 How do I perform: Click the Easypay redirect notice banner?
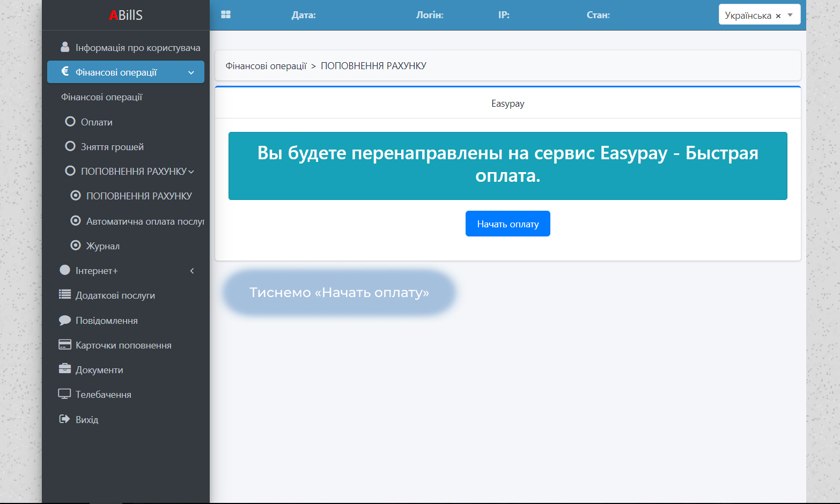508,166
